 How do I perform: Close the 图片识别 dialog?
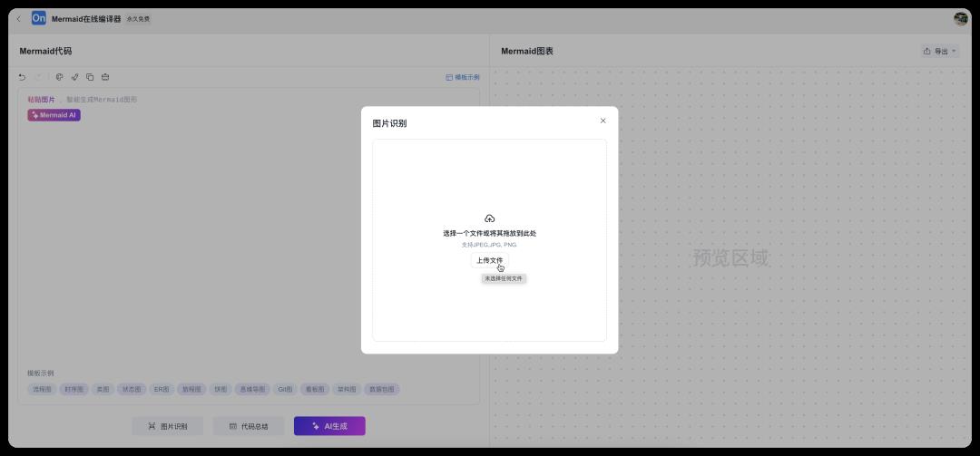pyautogui.click(x=603, y=121)
